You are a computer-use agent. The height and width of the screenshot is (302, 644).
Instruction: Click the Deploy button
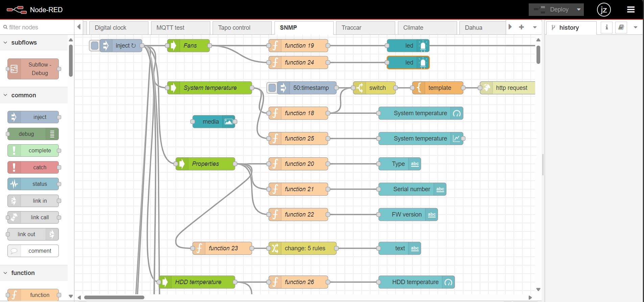[551, 9]
